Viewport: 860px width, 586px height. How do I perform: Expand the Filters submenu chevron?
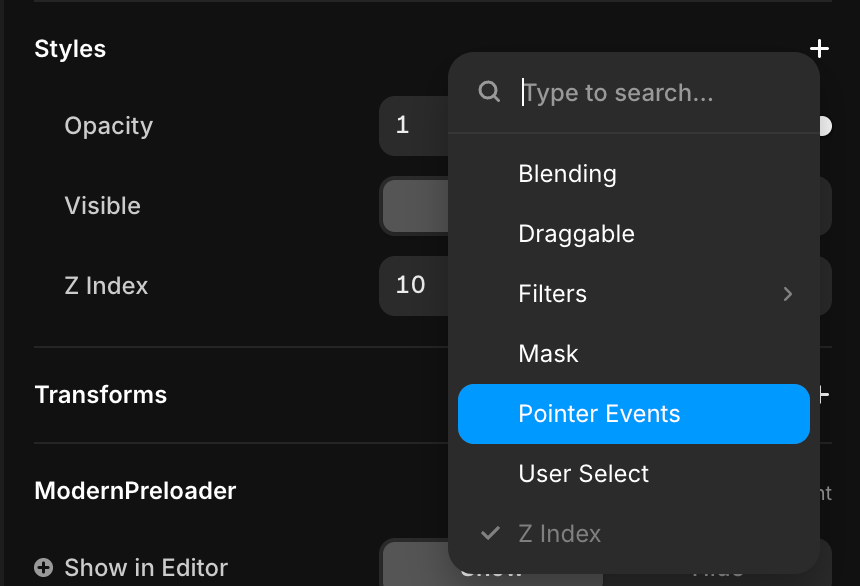[x=788, y=294]
